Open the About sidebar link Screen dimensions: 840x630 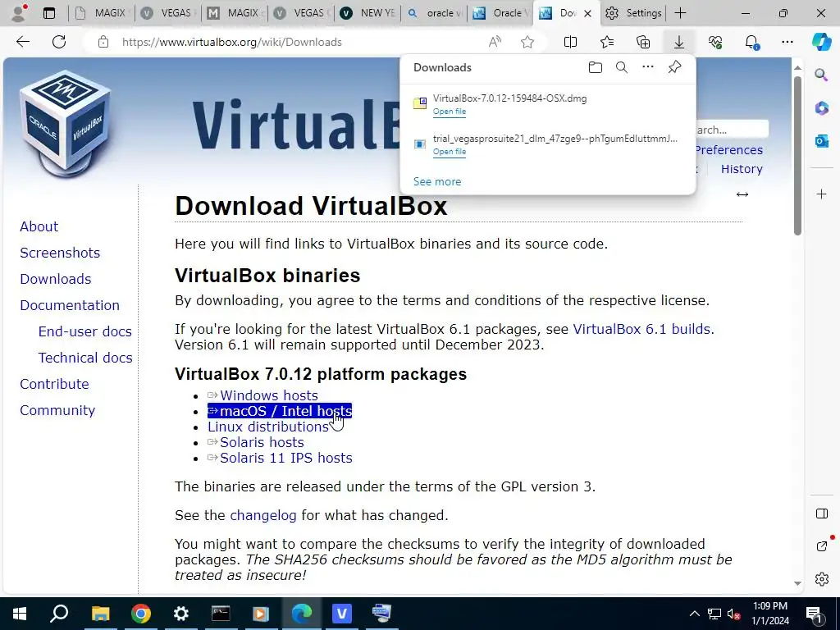(39, 226)
